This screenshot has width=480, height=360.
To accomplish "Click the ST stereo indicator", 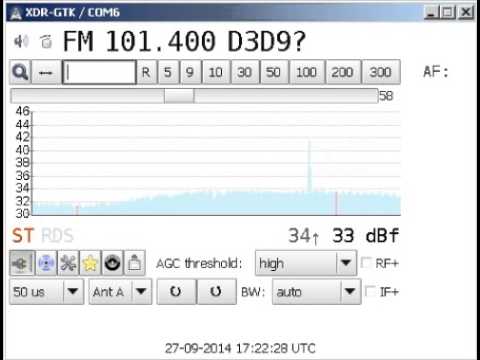I will pyautogui.click(x=23, y=236).
